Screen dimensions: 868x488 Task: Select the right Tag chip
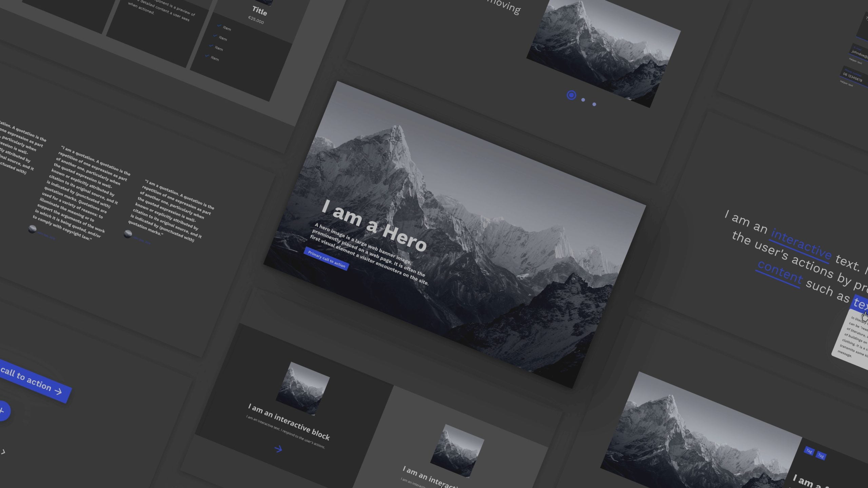coord(821,455)
